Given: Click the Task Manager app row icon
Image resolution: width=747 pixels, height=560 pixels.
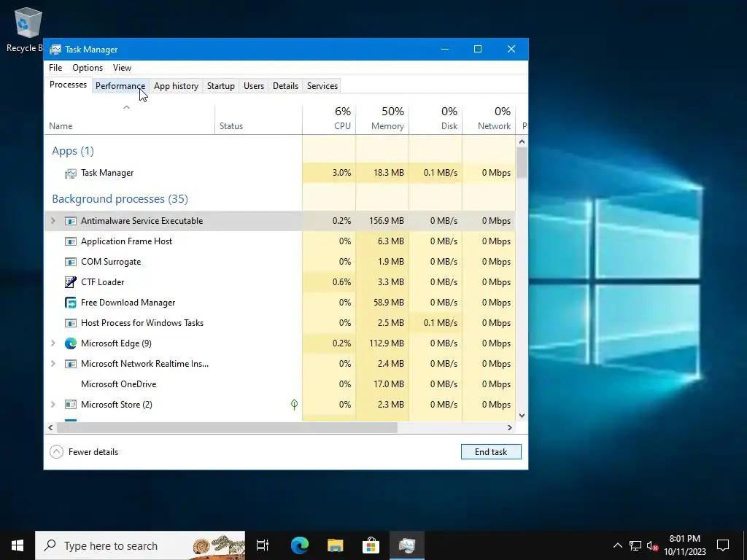Looking at the screenshot, I should click(x=71, y=174).
